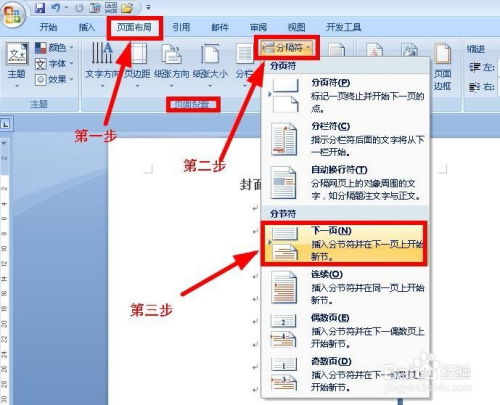Screen dimensions: 500x405
Task: Open the 审阅 tab
Action: click(x=258, y=27)
